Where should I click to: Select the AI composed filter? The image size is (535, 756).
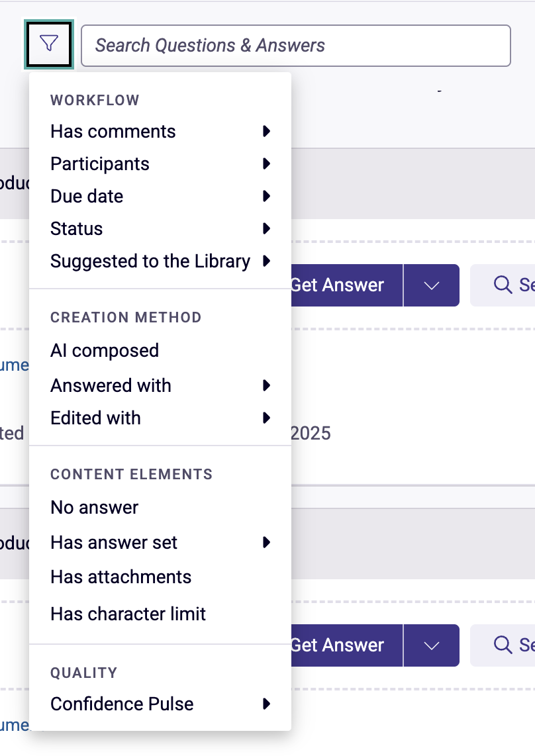(160, 350)
